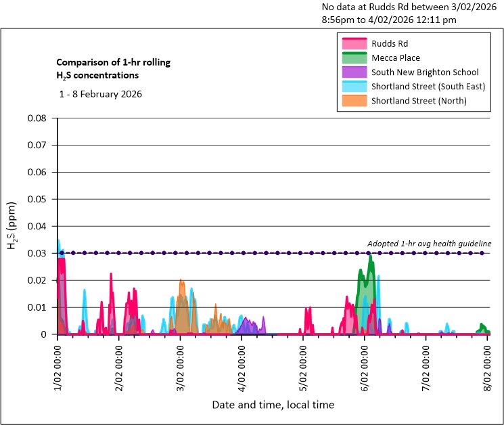Select the Rudds Rd legend label
The image size is (504, 425).
(389, 43)
